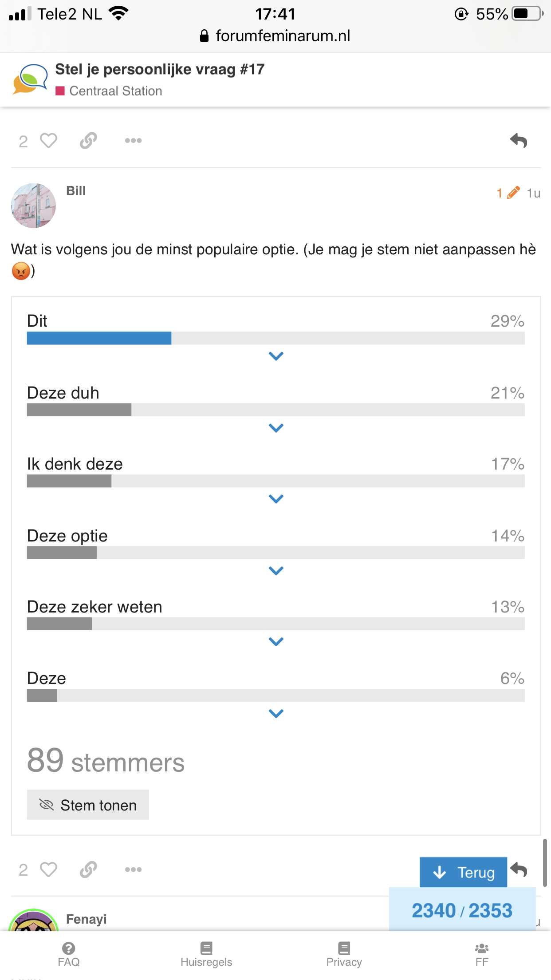Open the Privacy tab in bottom bar
Viewport: 551px width, 980px height.
[344, 954]
